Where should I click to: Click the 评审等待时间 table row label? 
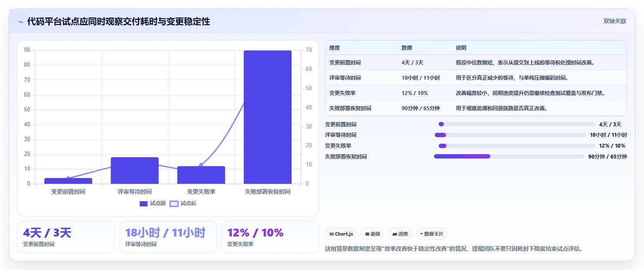point(345,78)
